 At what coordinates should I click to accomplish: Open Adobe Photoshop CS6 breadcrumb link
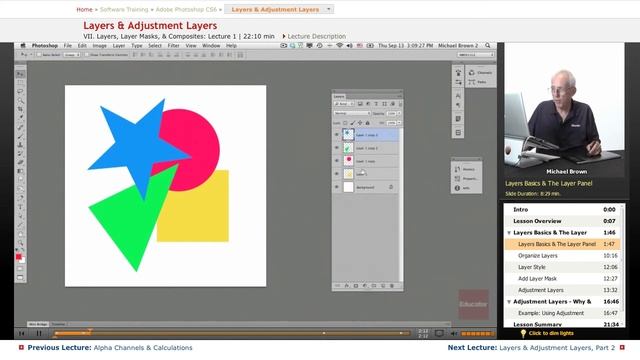pyautogui.click(x=186, y=9)
